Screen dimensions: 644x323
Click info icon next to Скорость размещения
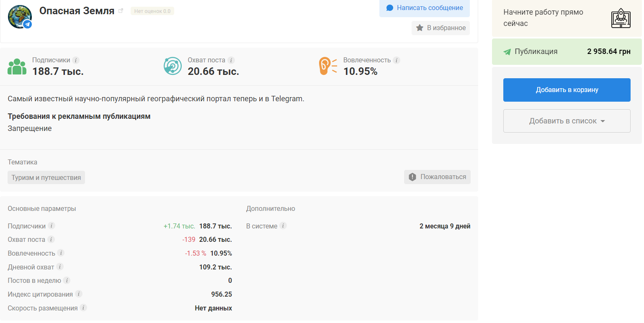(x=83, y=308)
